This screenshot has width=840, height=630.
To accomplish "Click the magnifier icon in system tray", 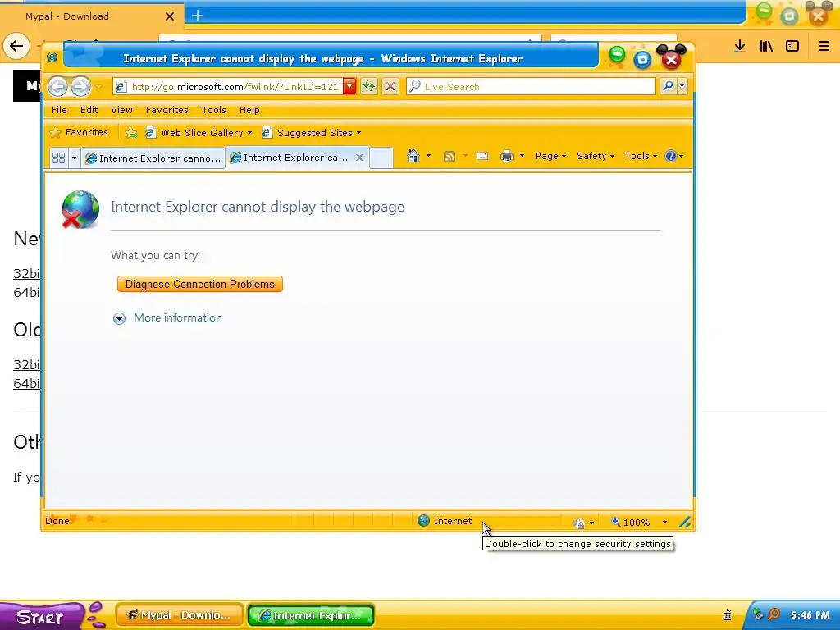I will pyautogui.click(x=774, y=614).
